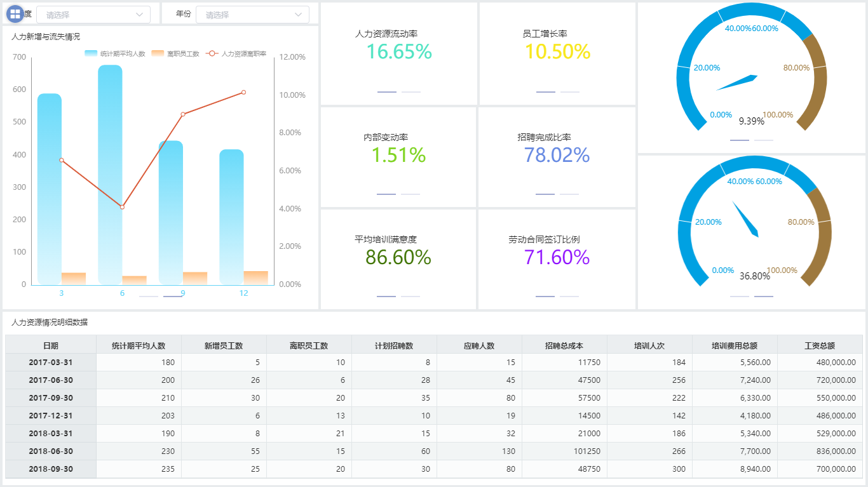This screenshot has width=868, height=487.
Task: Click the 应聘人数 column header
Action: (x=479, y=345)
